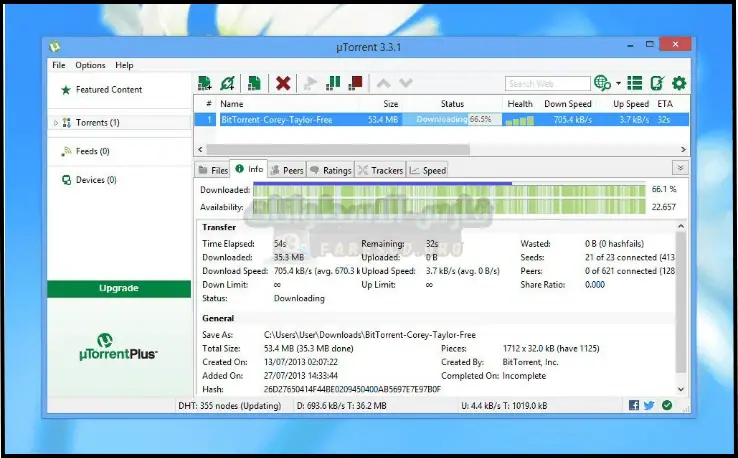Image resolution: width=738 pixels, height=458 pixels.
Task: Click the green Upgrade button
Action: click(x=119, y=289)
